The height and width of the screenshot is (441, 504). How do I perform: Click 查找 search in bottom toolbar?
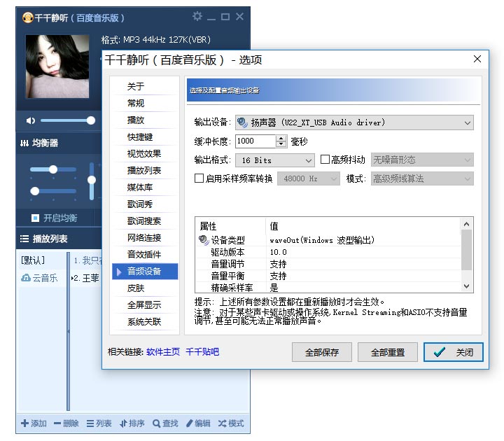coord(165,423)
